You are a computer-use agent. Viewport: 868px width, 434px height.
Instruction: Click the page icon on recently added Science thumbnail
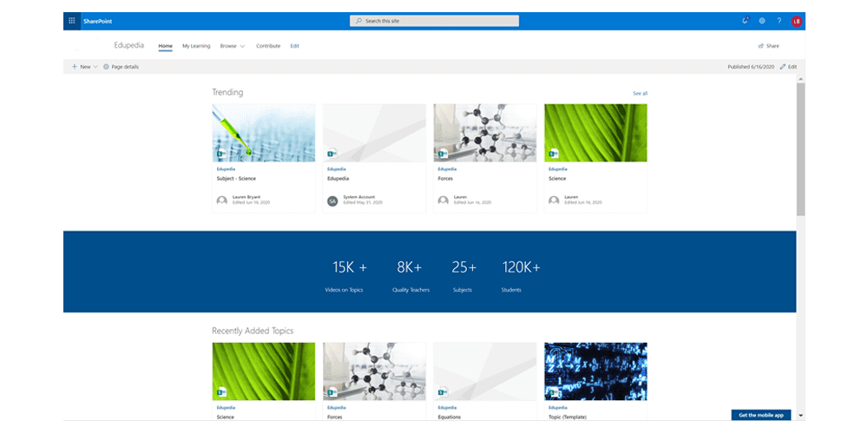pos(222,392)
